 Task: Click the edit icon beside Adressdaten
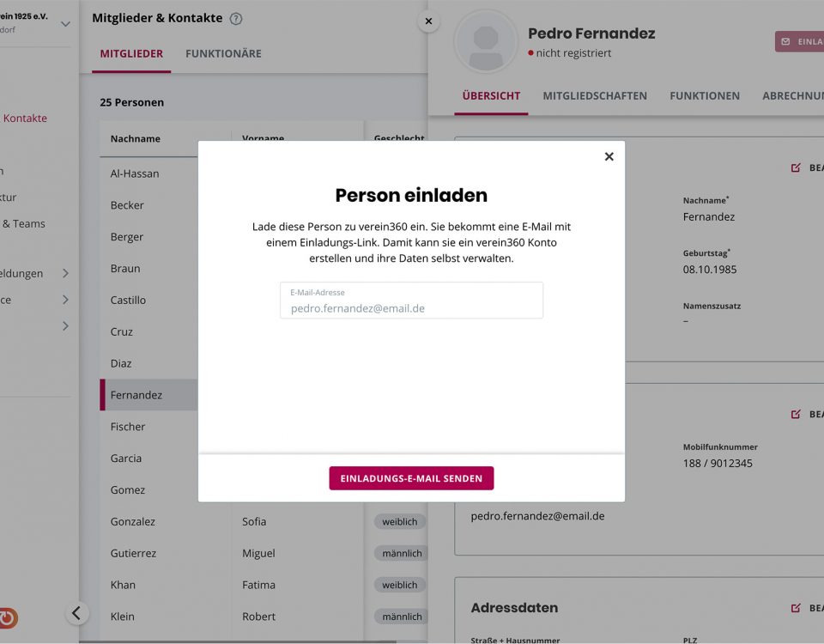(796, 608)
